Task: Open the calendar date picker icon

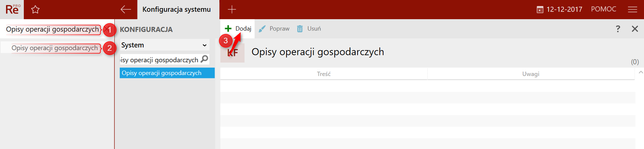Action: point(540,10)
